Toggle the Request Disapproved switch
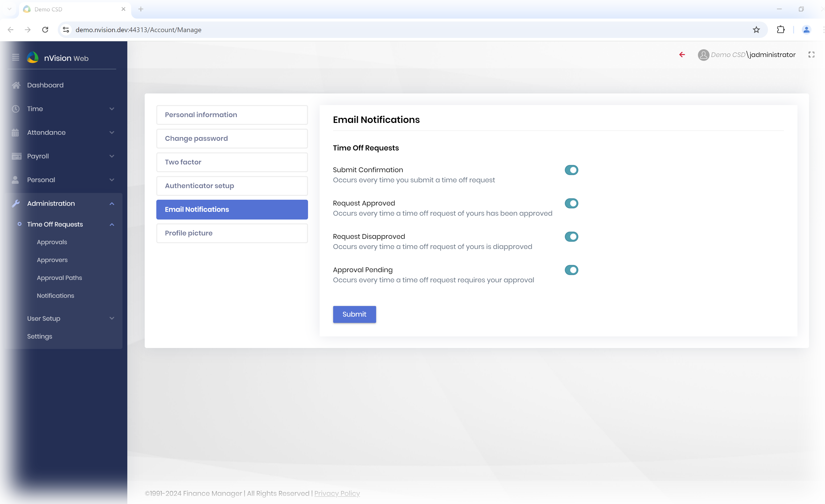This screenshot has width=825, height=504. [x=571, y=237]
